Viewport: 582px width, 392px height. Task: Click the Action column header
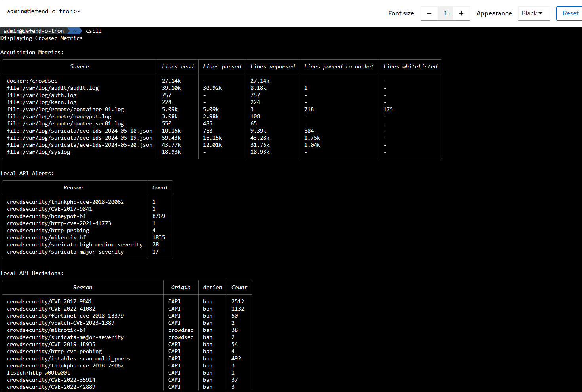pos(212,288)
